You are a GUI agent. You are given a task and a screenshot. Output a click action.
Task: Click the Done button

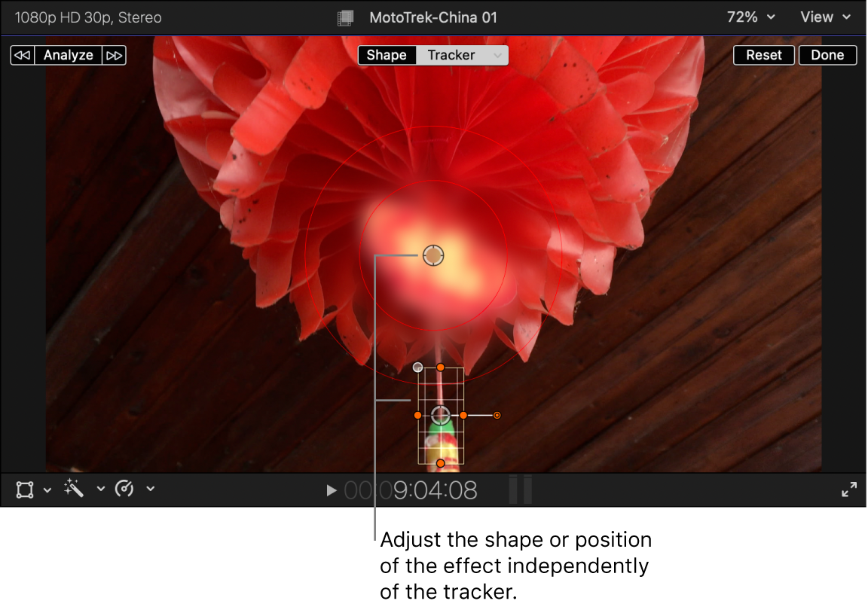827,55
